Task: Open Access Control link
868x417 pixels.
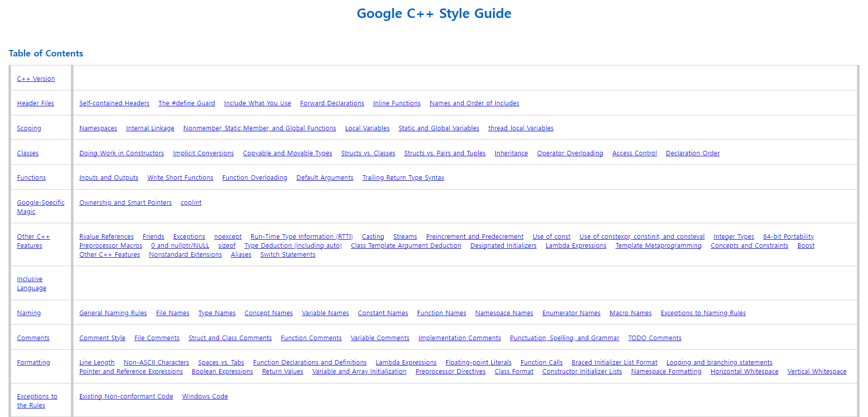Action: point(635,153)
